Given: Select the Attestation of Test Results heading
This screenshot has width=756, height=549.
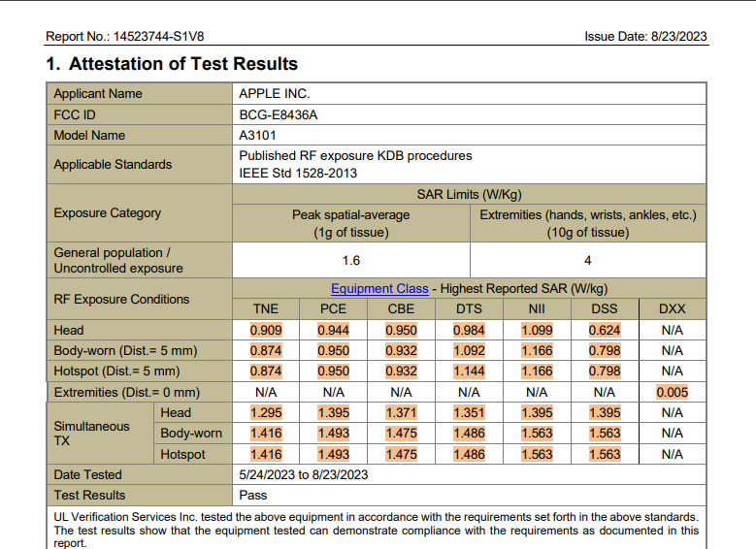Looking at the screenshot, I should [x=172, y=64].
